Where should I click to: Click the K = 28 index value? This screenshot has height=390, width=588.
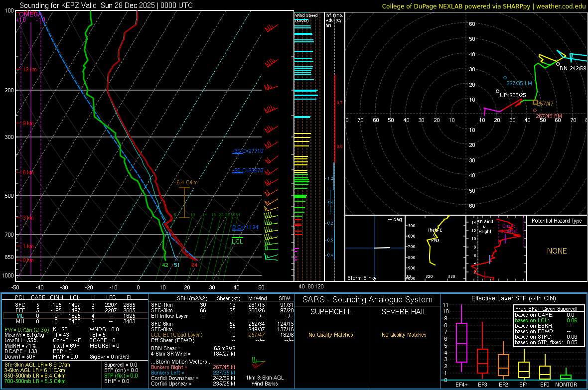click(x=60, y=329)
